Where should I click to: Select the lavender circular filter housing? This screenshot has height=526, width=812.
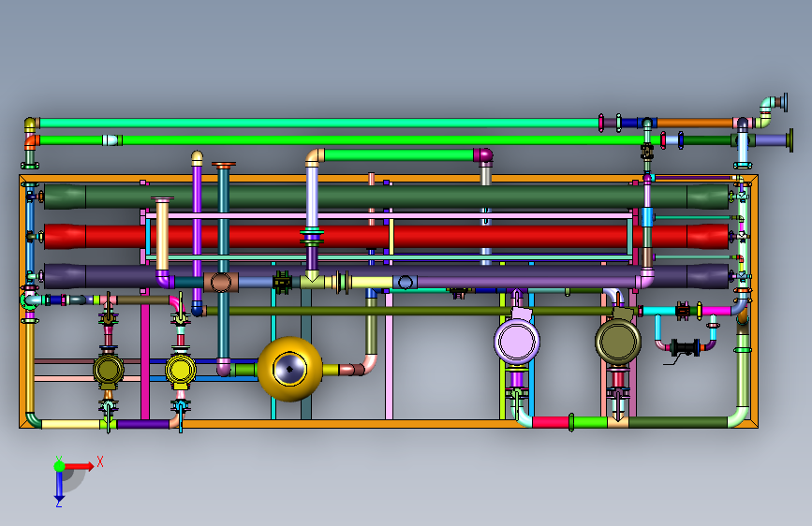(517, 342)
